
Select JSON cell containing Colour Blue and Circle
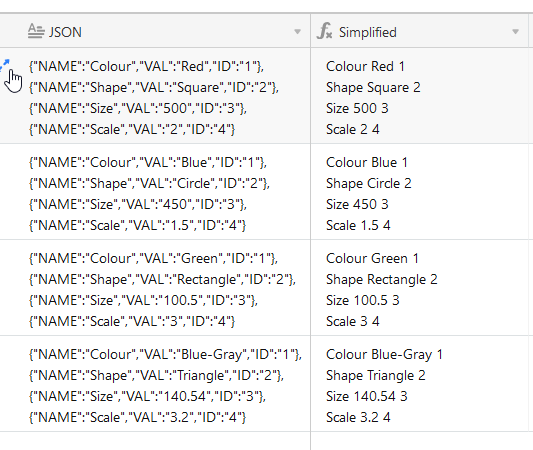pos(155,192)
